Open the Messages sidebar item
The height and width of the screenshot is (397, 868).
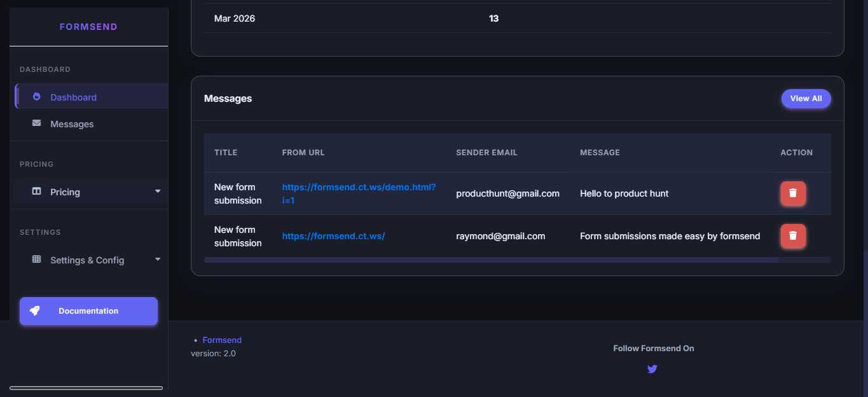(x=92, y=124)
